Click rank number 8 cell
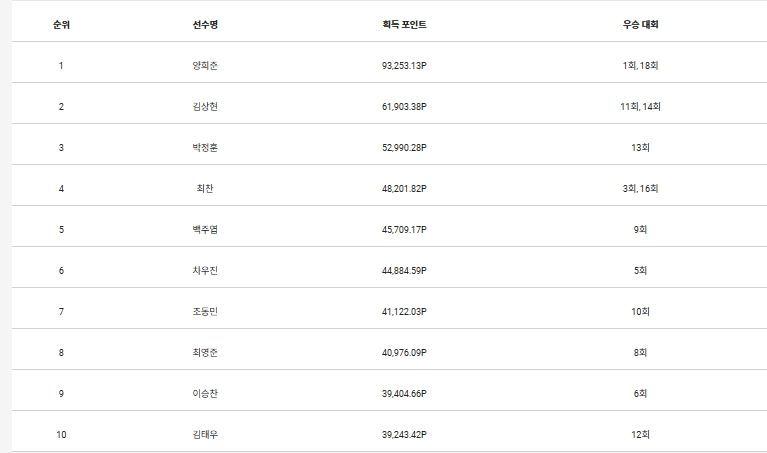 pyautogui.click(x=61, y=353)
